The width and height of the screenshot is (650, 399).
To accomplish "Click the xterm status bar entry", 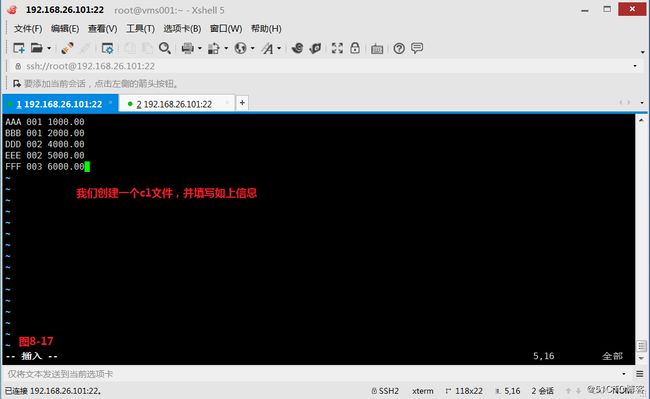I will point(423,391).
